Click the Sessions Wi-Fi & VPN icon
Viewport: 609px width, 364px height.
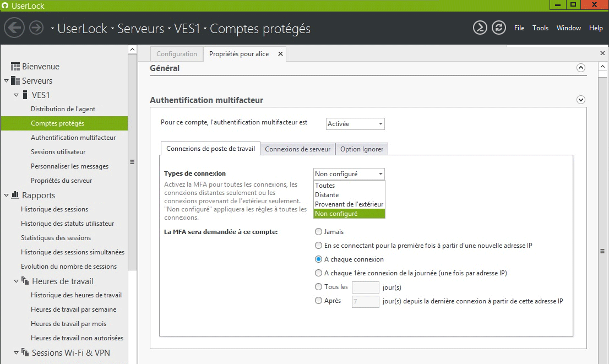coord(25,352)
